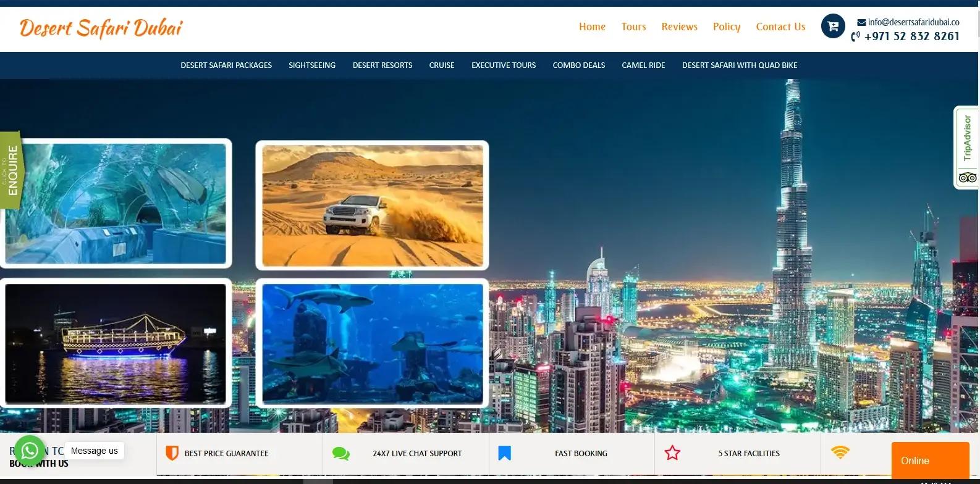
Task: Click the green Enquire side tab
Action: coord(11,170)
